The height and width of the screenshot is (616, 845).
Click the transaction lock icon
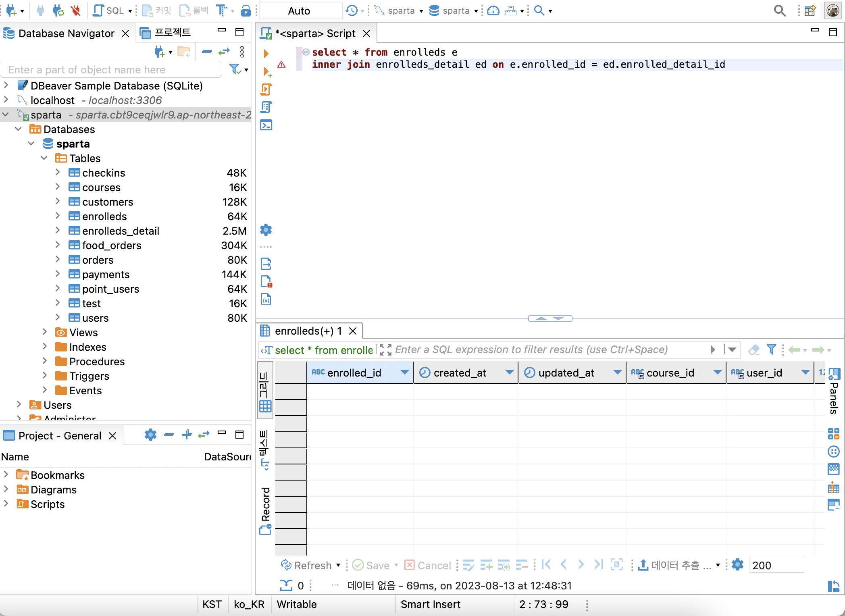click(x=246, y=10)
